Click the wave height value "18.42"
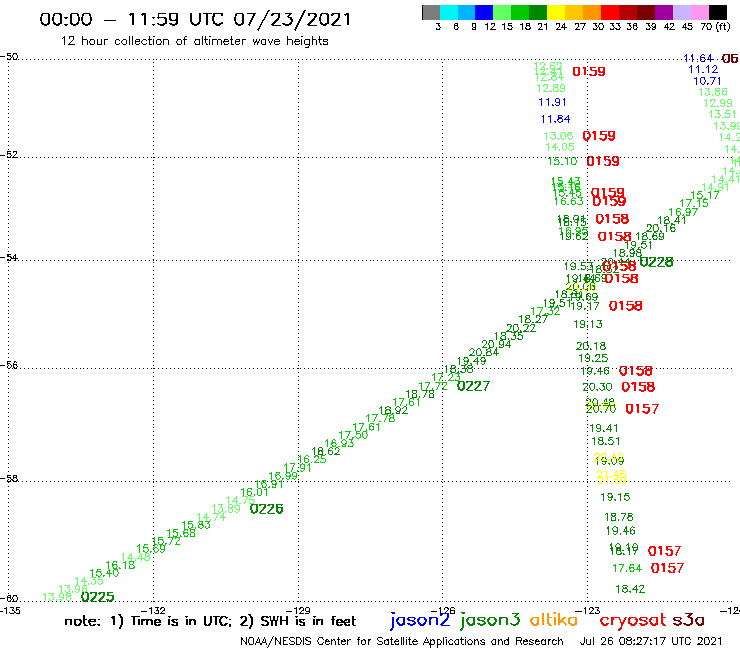Screen dimensions: 740x650 (630, 589)
